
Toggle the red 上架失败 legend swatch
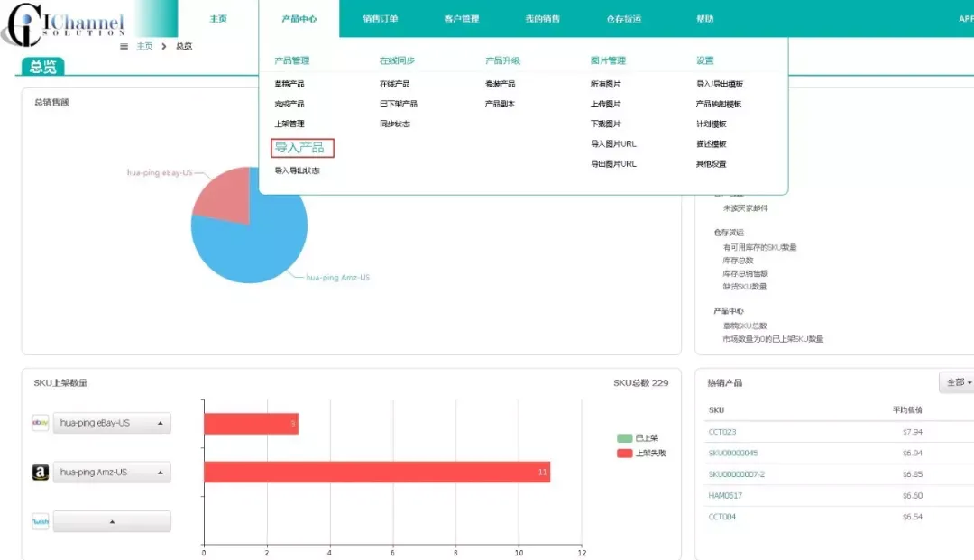click(624, 454)
